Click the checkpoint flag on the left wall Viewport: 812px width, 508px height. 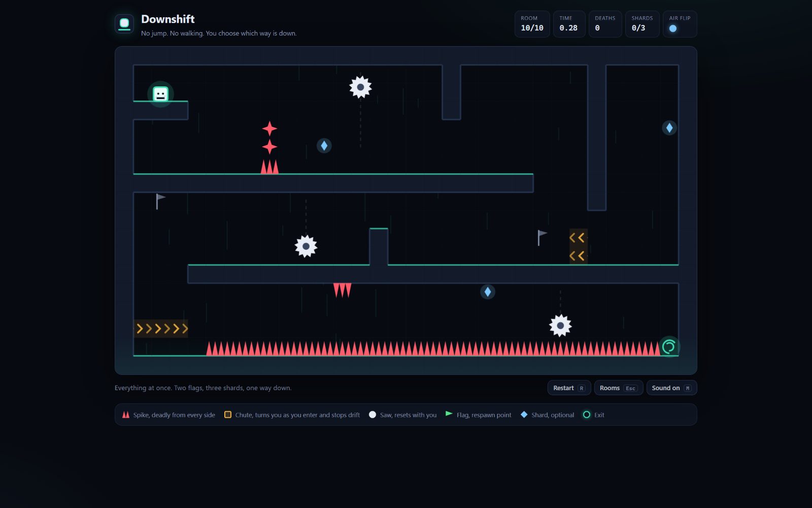click(x=160, y=201)
